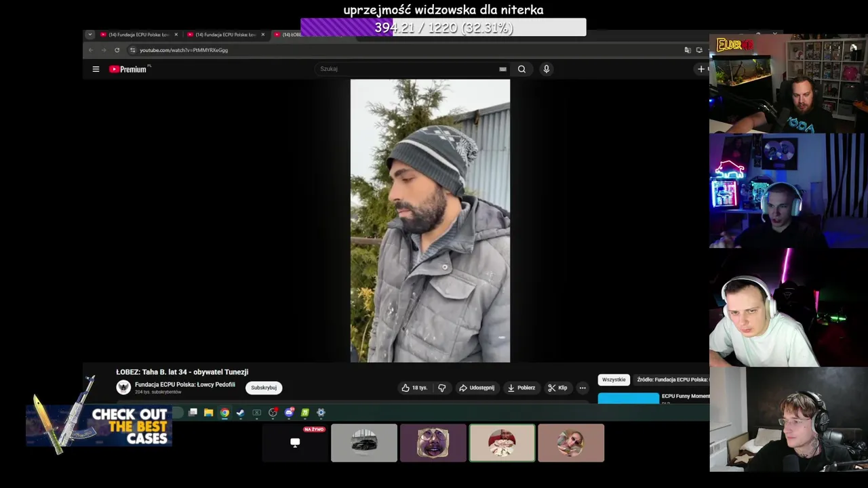Image resolution: width=868 pixels, height=488 pixels.
Task: Click the translate page icon in toolbar
Action: click(688, 50)
